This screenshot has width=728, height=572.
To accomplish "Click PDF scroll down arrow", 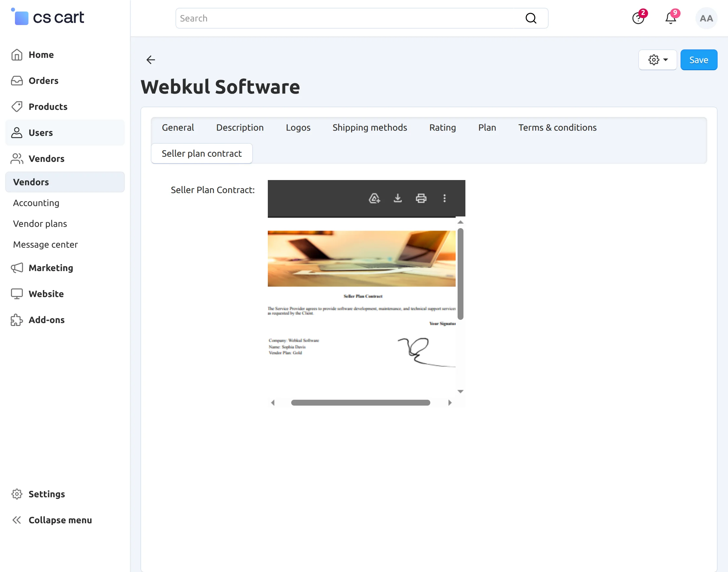I will click(461, 392).
